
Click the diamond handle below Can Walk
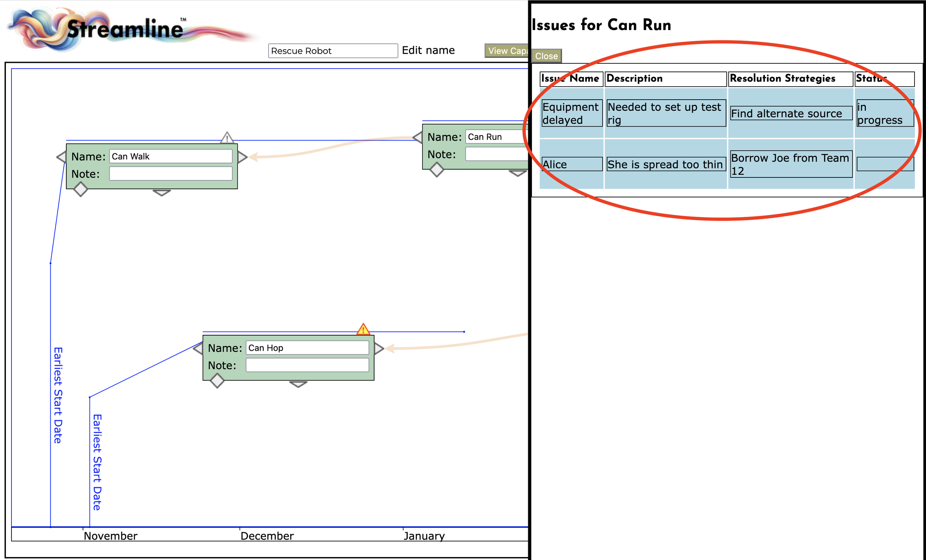[80, 189]
